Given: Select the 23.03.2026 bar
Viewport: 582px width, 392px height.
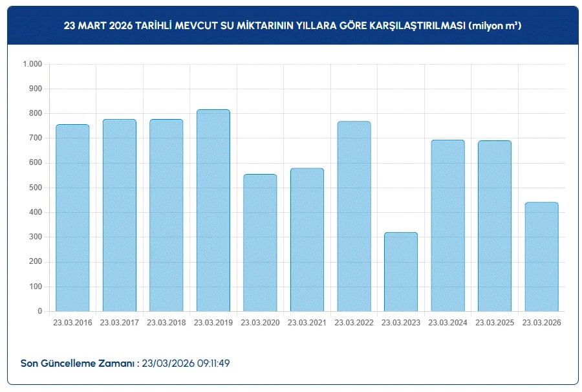Looking at the screenshot, I should click(541, 257).
